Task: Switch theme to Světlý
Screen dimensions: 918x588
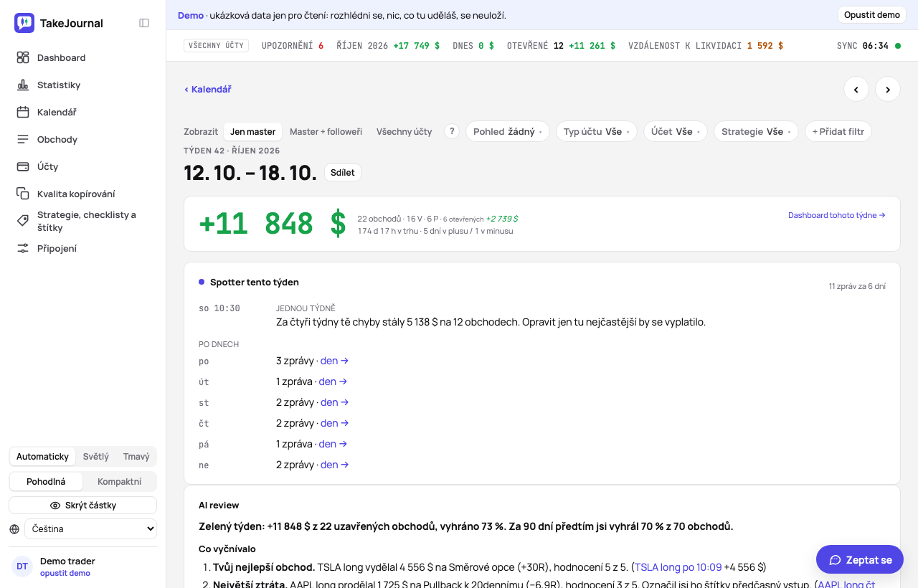Action: tap(95, 457)
